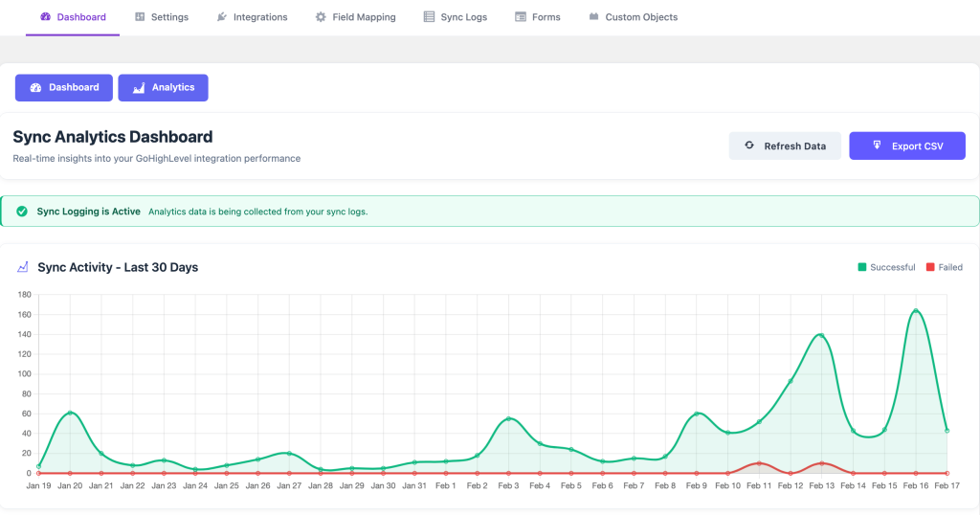
Task: Click the Custom Objects icon
Action: (x=593, y=17)
